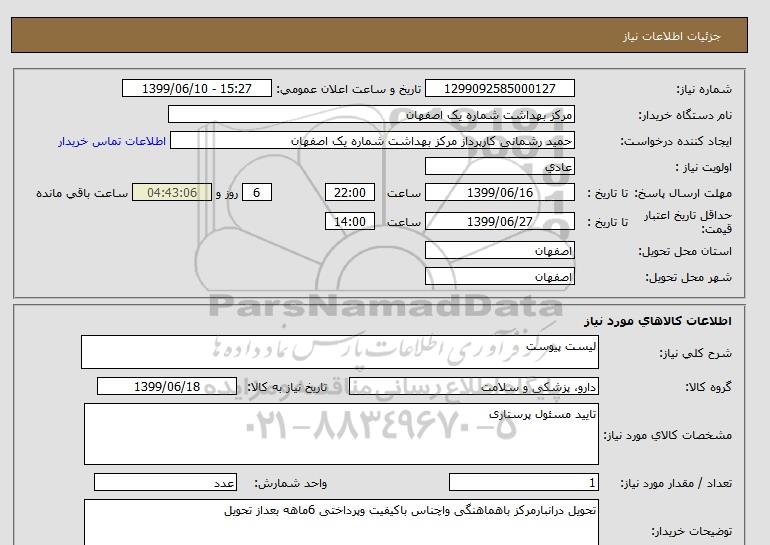Viewport: 770px width, 545px height.
Task: Click the label 'واحد شمارش:'
Action: coord(291,484)
